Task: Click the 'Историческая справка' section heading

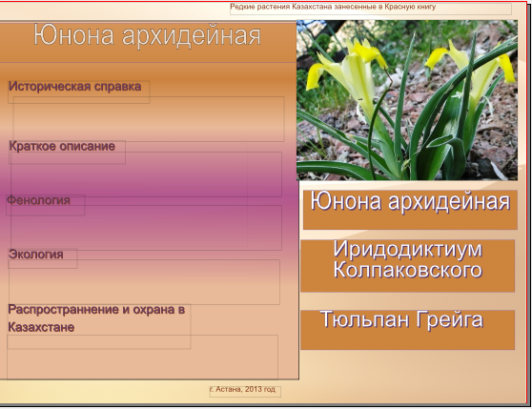Action: [75, 87]
